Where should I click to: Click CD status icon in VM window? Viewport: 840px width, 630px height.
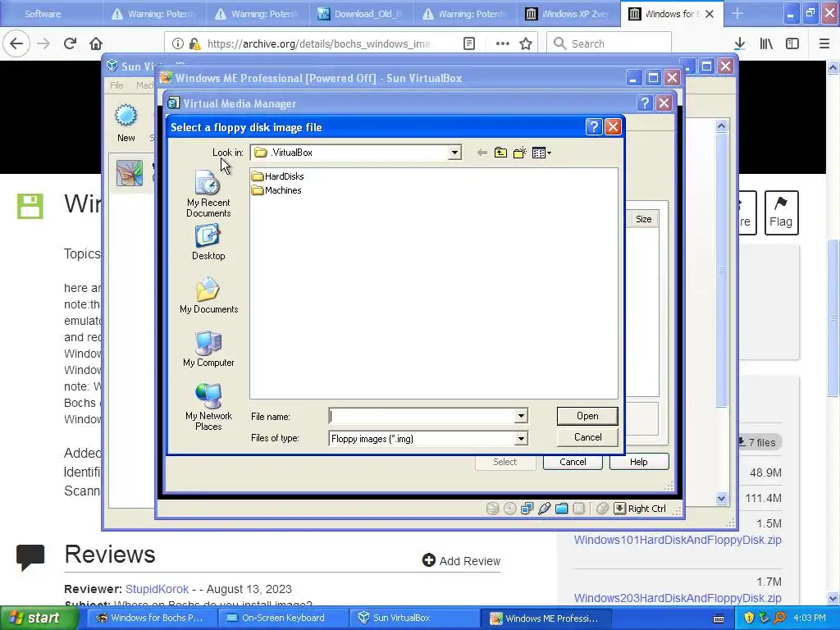click(x=510, y=509)
